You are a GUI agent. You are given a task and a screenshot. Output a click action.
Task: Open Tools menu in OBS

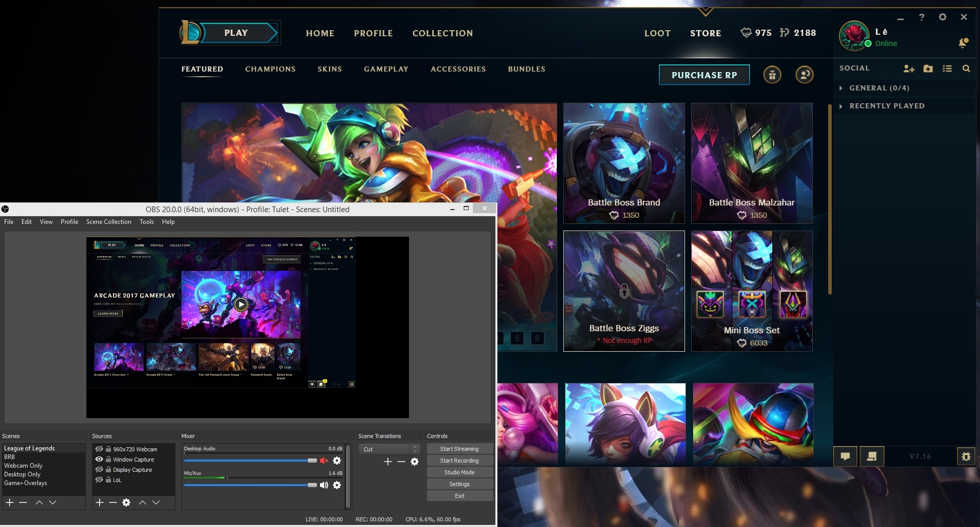[x=147, y=222]
